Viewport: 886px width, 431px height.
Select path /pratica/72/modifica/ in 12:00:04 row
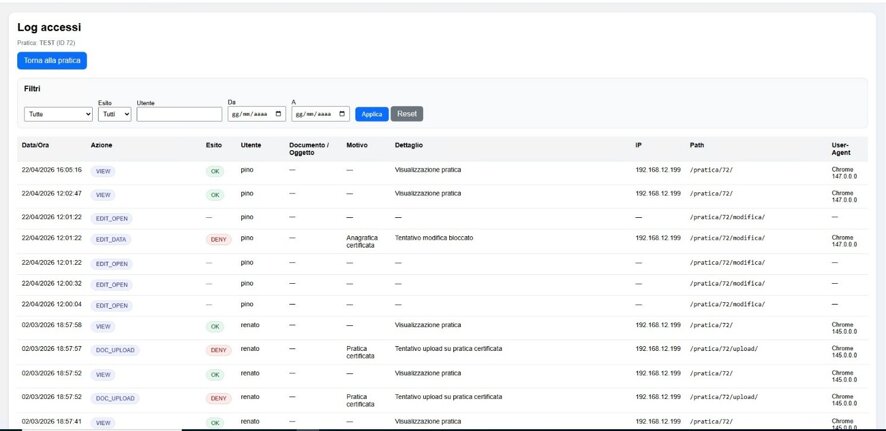727,304
